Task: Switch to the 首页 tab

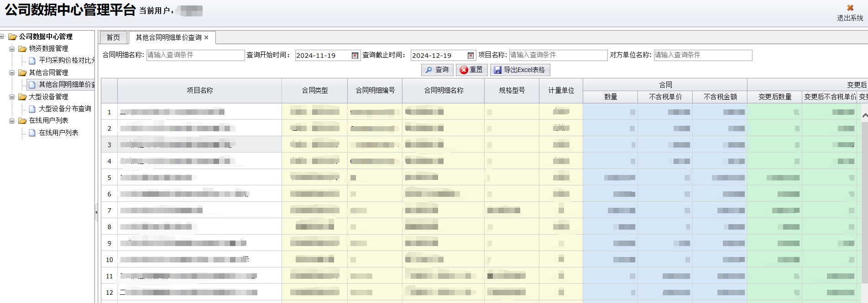Action: 113,37
